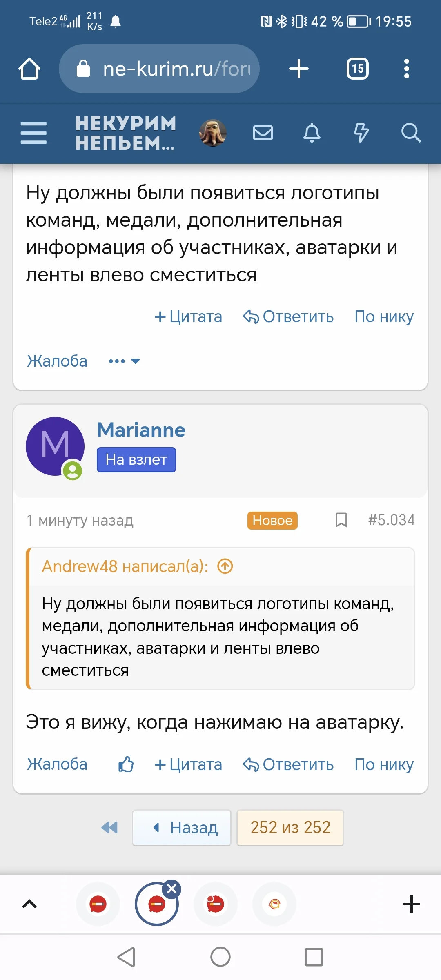This screenshot has height=980, width=441.
Task: Open the notifications bell icon
Action: (312, 133)
